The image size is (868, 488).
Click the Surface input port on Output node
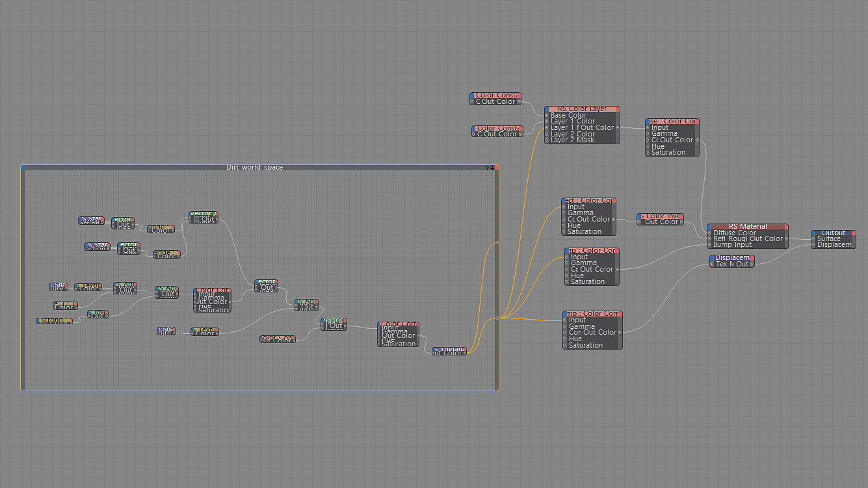(813, 239)
